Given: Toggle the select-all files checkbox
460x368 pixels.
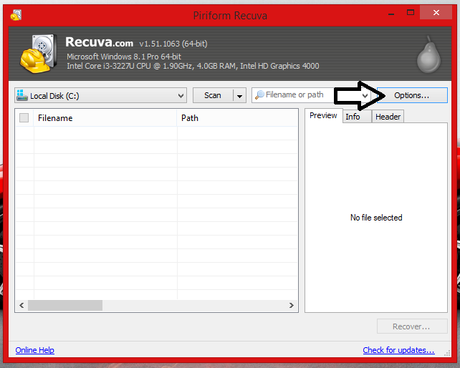Looking at the screenshot, I should pos(24,118).
